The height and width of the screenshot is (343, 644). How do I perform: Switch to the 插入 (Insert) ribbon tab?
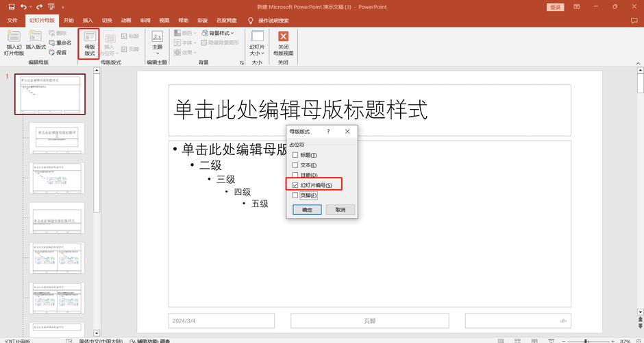[88, 21]
